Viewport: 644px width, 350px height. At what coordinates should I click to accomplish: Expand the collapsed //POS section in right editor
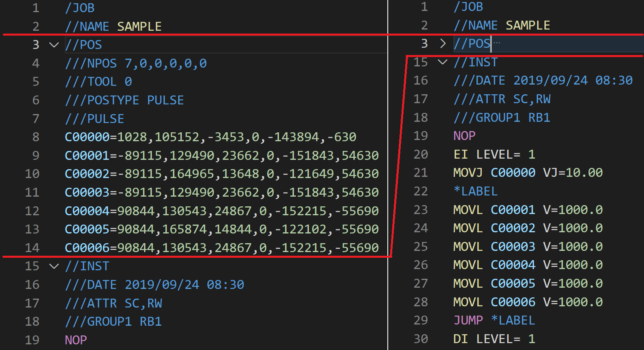coord(443,43)
